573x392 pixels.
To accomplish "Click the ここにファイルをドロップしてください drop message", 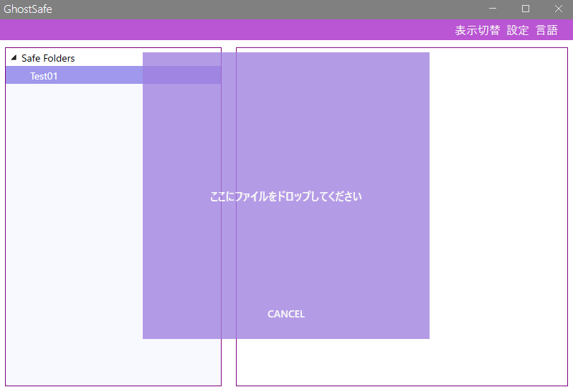I will [286, 196].
